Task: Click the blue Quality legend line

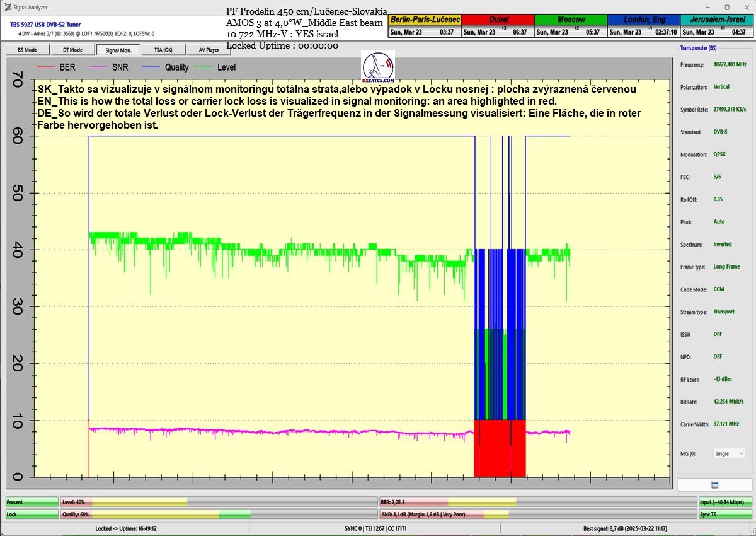Action: tap(151, 67)
